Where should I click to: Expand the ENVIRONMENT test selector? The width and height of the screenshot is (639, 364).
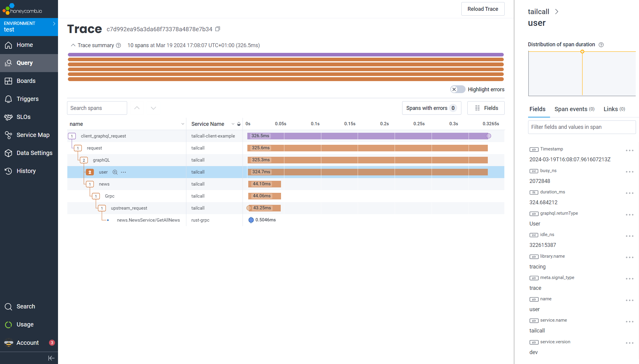[x=29, y=27]
